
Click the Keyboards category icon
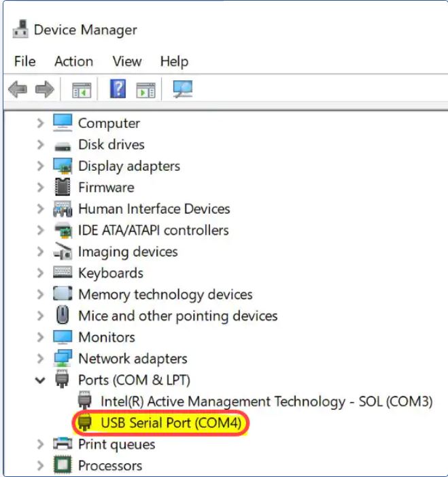[63, 272]
